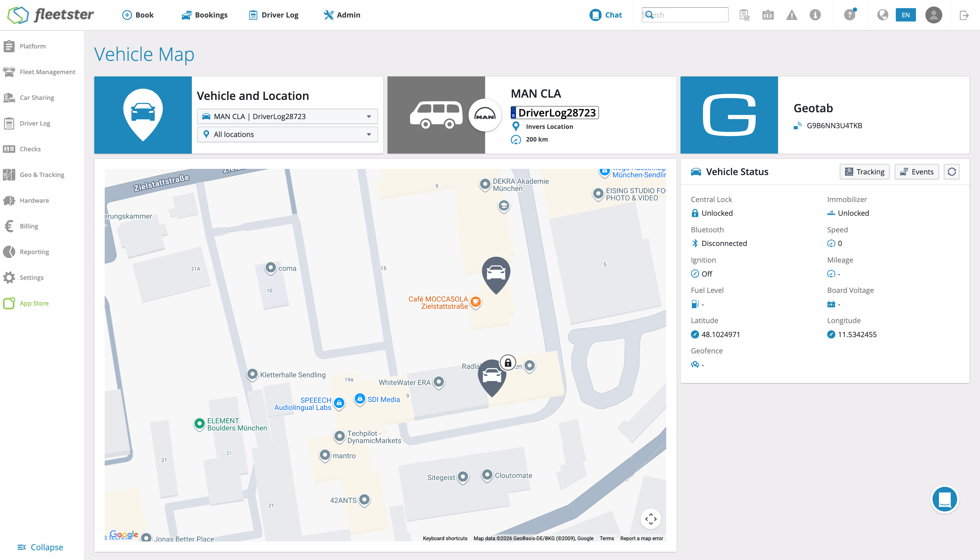Open the Book menu

[138, 15]
